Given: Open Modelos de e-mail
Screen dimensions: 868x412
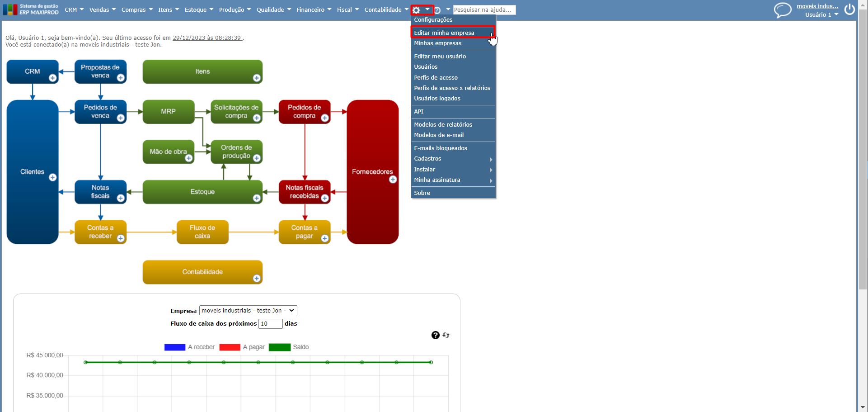Looking at the screenshot, I should [x=453, y=135].
